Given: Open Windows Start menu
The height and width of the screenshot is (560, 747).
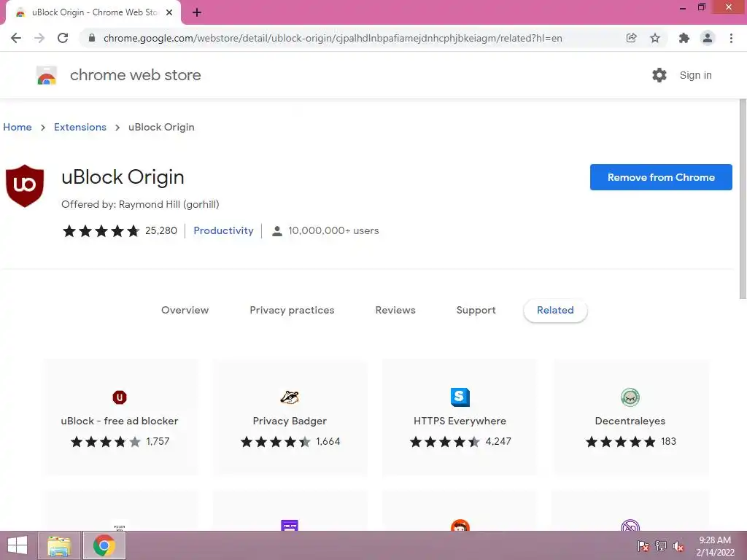Looking at the screenshot, I should click(x=18, y=545).
